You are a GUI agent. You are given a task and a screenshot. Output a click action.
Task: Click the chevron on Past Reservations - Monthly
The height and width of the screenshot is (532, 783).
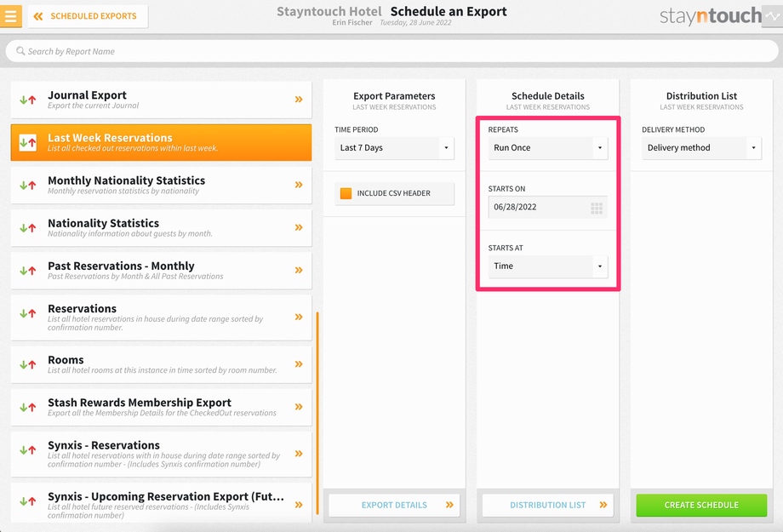299,270
